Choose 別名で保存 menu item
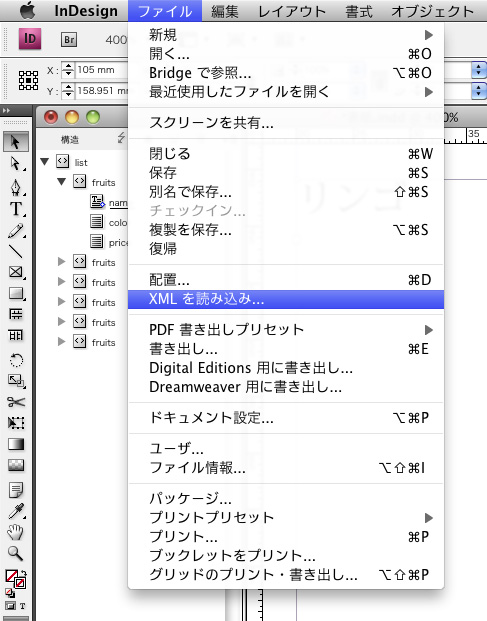The height and width of the screenshot is (621, 487). point(286,192)
